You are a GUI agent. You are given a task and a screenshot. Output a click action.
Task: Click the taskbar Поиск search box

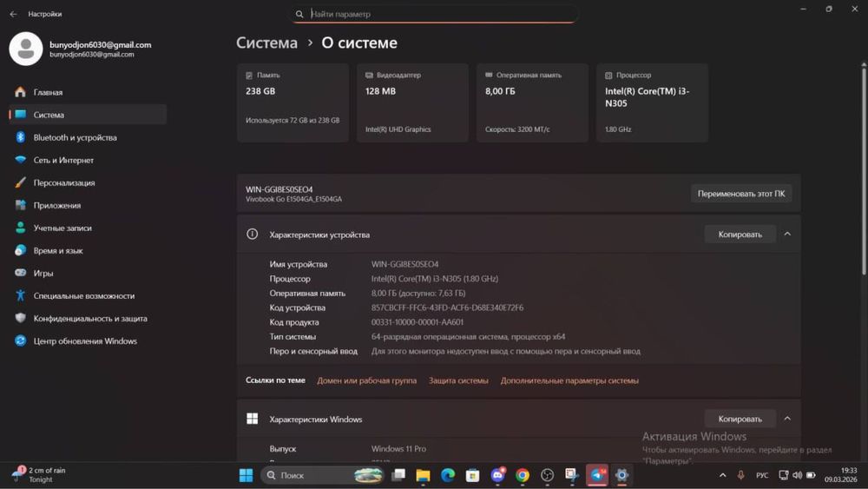click(x=323, y=475)
